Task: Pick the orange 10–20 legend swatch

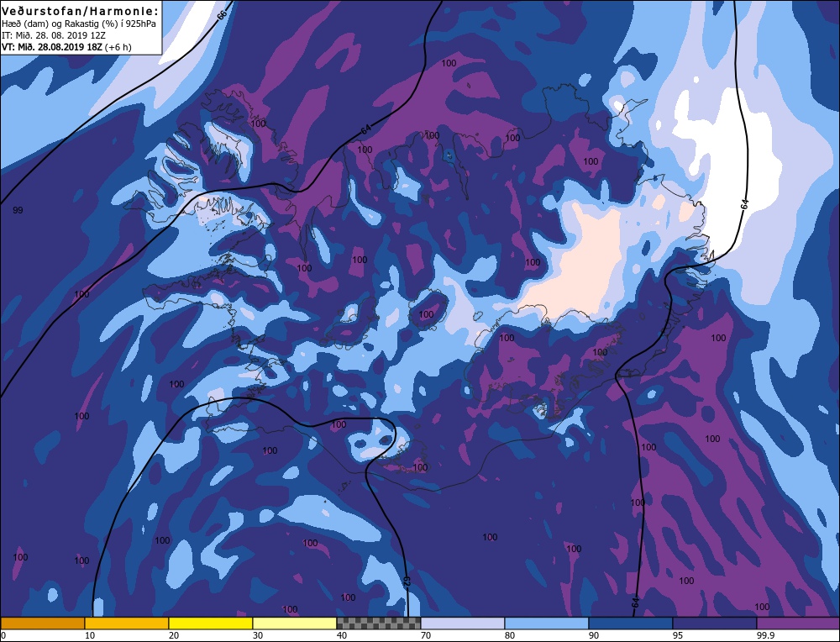Action: (127, 623)
